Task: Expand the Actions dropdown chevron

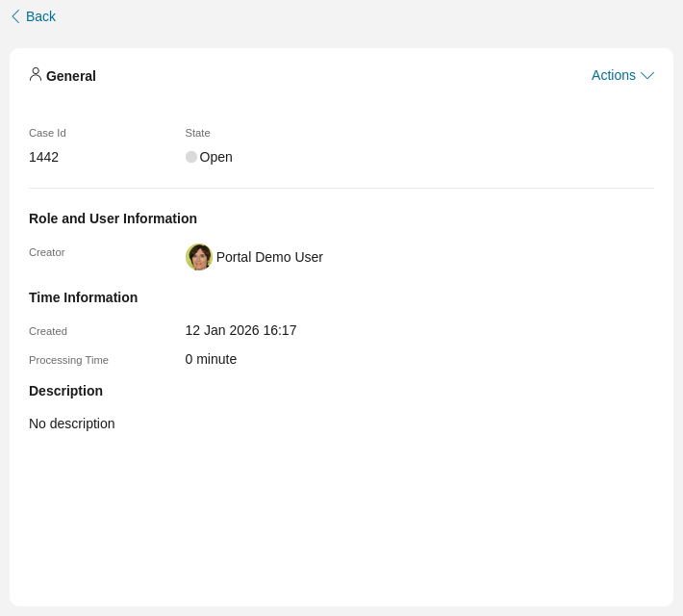Action: coord(647,75)
